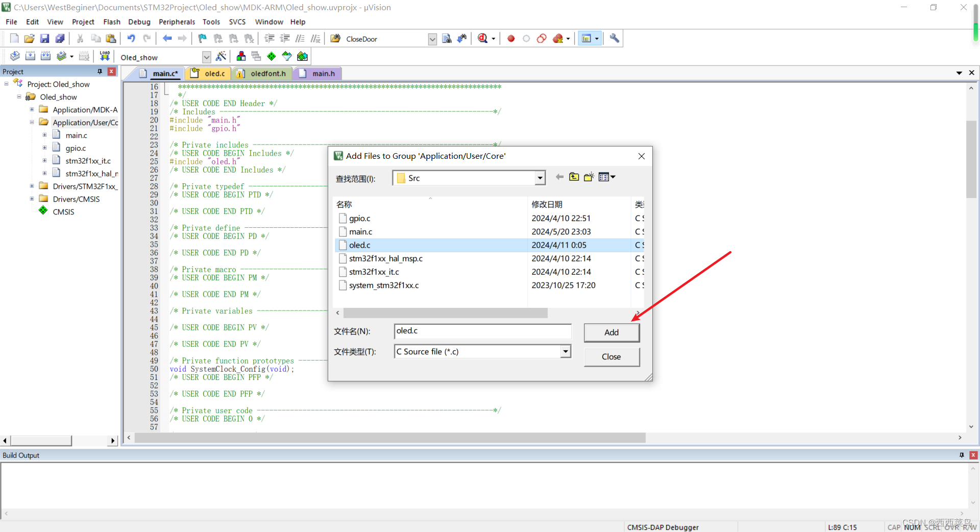Click the Kill All Breakpoints icon
The image size is (980, 532).
pos(557,38)
